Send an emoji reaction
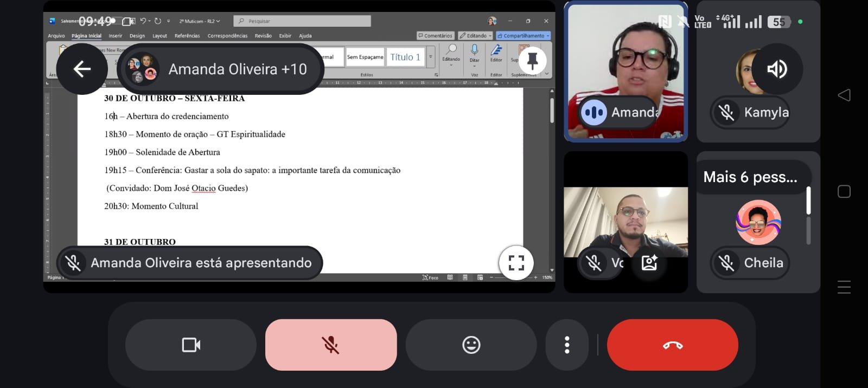 (471, 345)
